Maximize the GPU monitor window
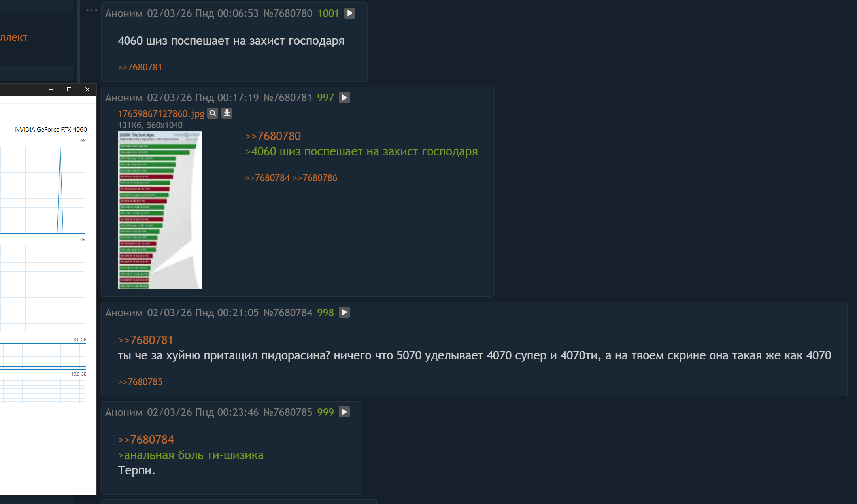The height and width of the screenshot is (504, 857). [x=69, y=89]
